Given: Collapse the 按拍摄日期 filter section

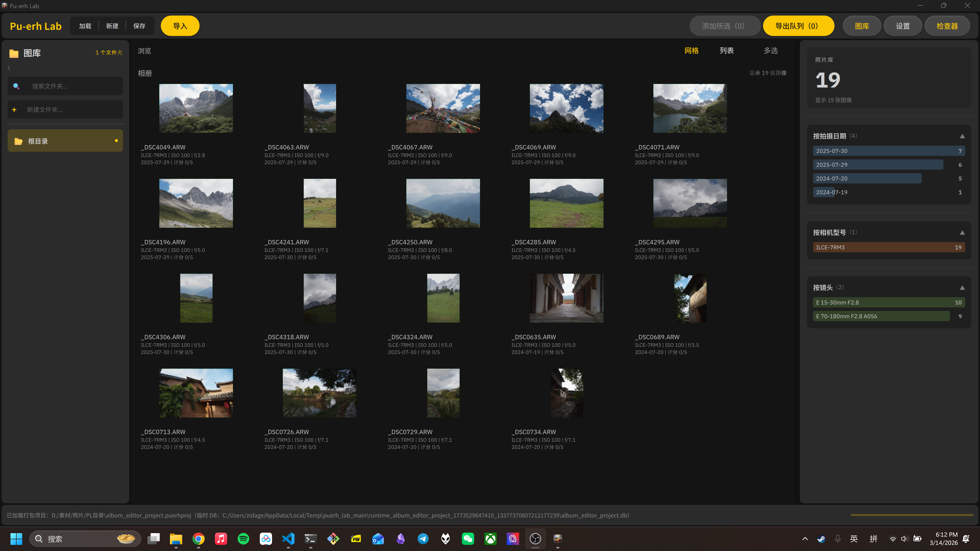Looking at the screenshot, I should pos(962,136).
